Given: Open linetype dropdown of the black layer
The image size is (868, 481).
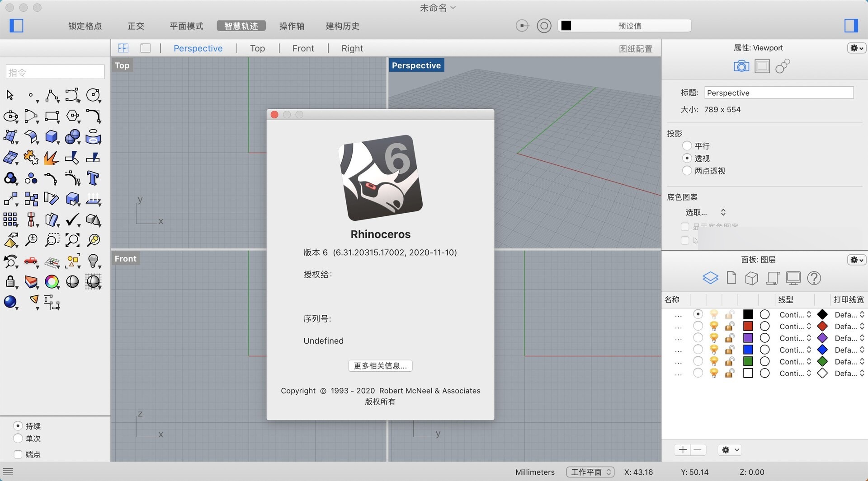Looking at the screenshot, I should pos(796,315).
